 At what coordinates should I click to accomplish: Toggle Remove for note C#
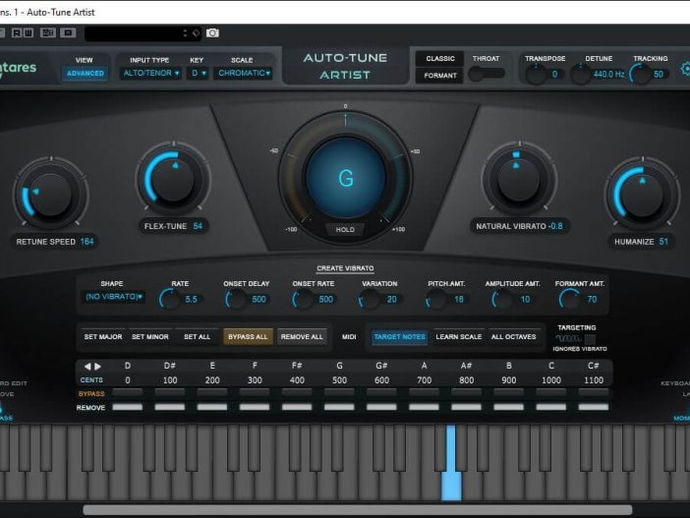tap(594, 407)
